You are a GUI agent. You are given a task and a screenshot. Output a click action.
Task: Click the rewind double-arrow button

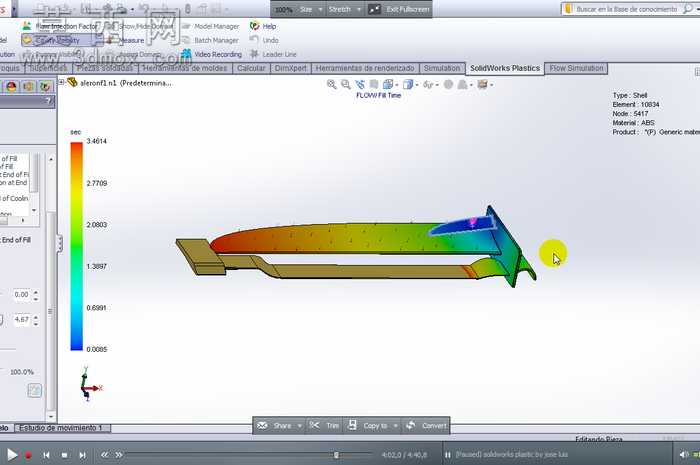pos(104,455)
